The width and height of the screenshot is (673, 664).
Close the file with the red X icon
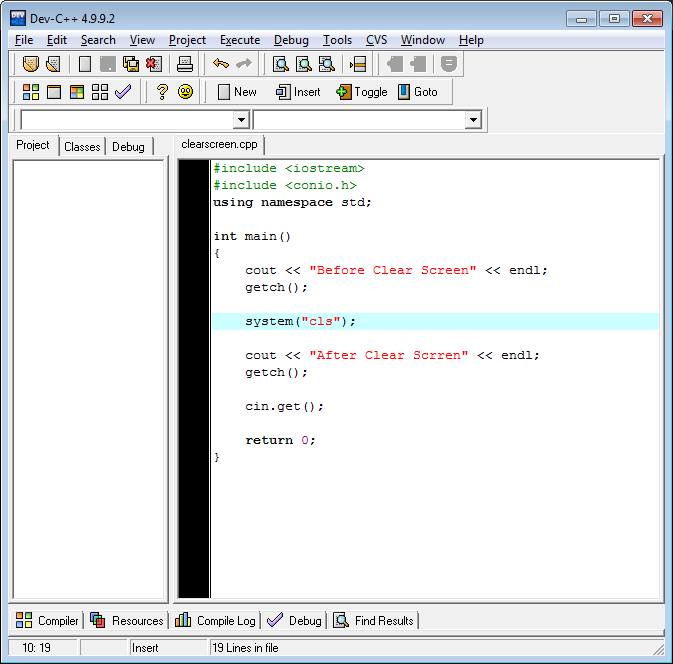154,64
